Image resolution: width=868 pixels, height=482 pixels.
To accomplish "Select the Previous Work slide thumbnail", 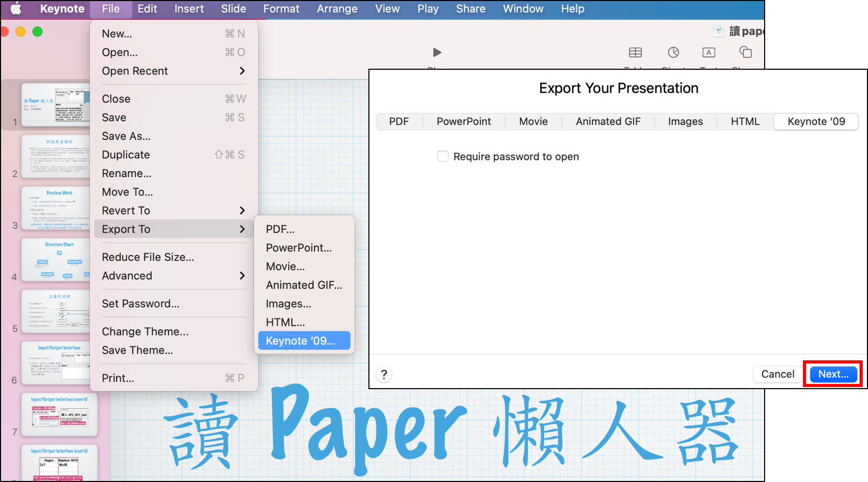I will click(x=56, y=208).
